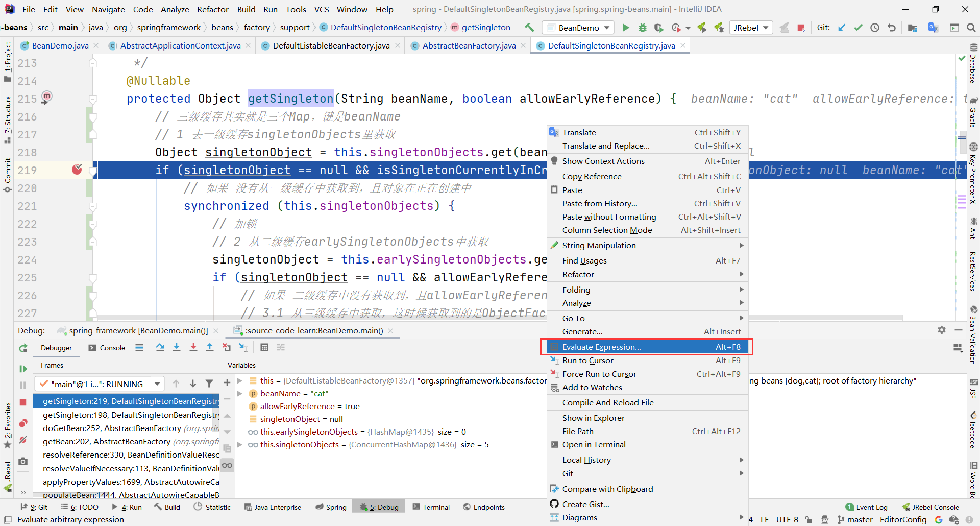Toggle Show watches in variables glasses icon
This screenshot has width=980, height=526.
tap(227, 465)
